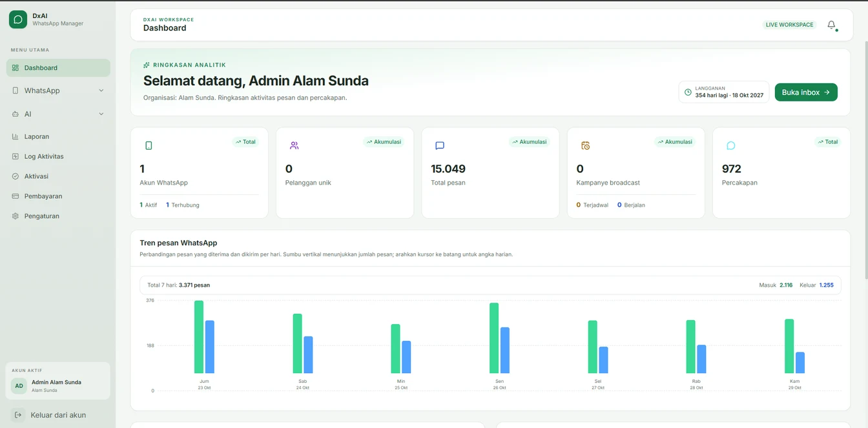Viewport: 868px width, 428px height.
Task: Click the blue bar for Kam 29 Okt
Action: pyautogui.click(x=800, y=363)
